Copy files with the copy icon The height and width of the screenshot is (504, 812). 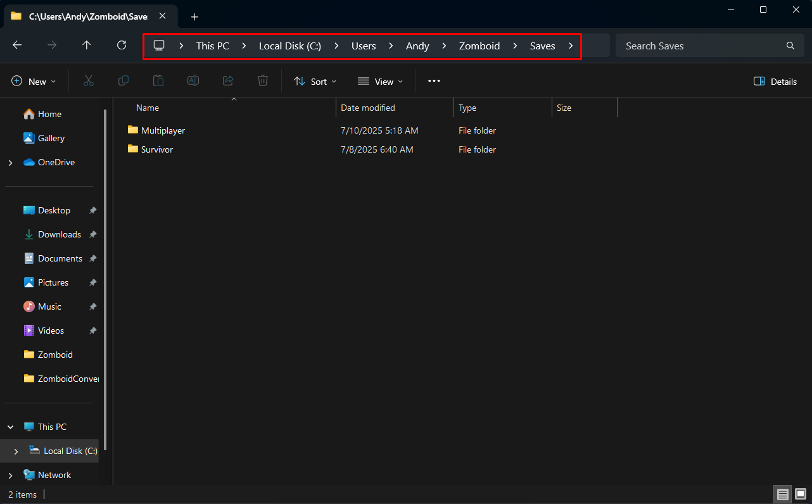[124, 80]
